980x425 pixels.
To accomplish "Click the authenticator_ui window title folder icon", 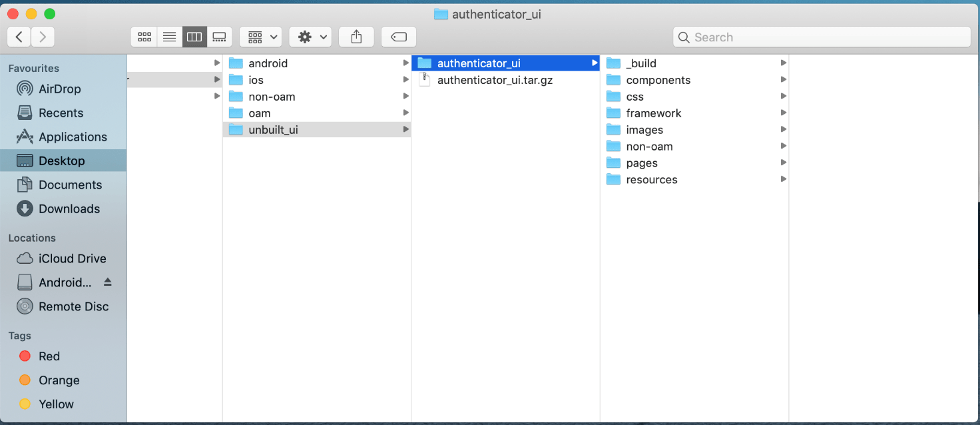I will [x=441, y=14].
